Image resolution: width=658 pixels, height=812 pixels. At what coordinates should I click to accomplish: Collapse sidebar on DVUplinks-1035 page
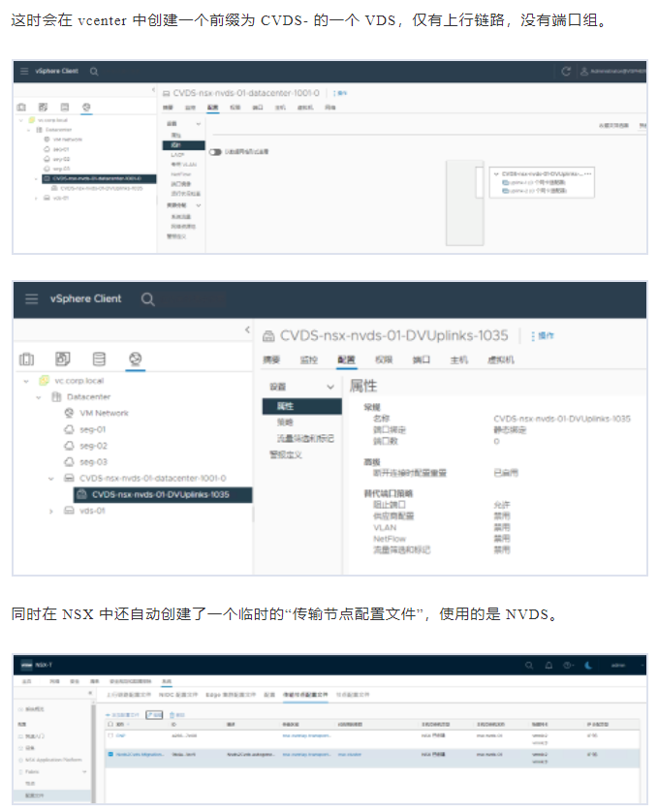click(x=248, y=329)
